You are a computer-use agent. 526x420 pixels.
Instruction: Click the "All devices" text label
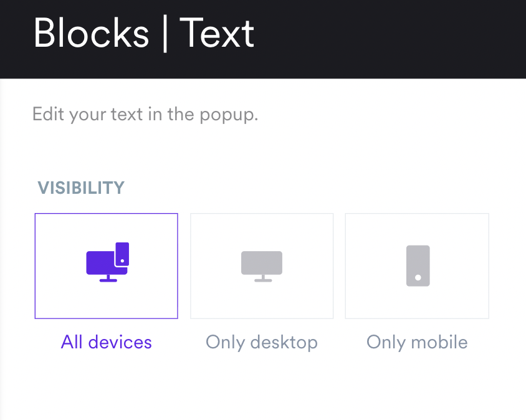point(107,342)
